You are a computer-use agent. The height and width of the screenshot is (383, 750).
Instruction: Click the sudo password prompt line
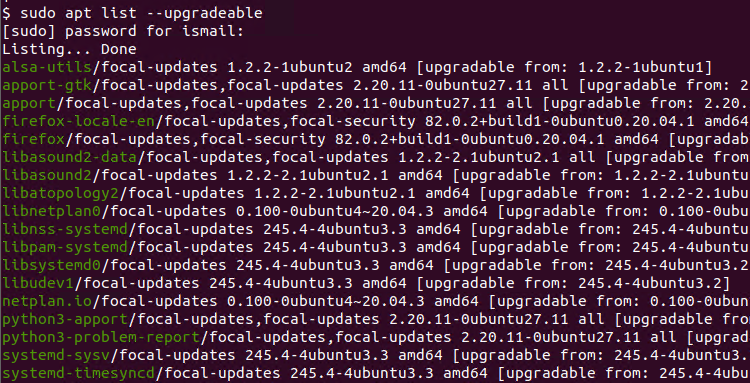point(123,32)
